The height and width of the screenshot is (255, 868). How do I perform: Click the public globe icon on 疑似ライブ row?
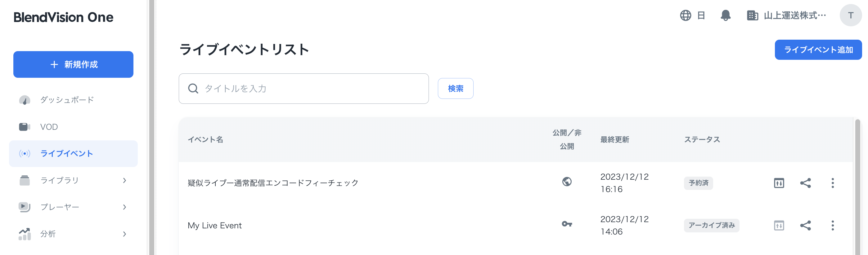tap(567, 182)
